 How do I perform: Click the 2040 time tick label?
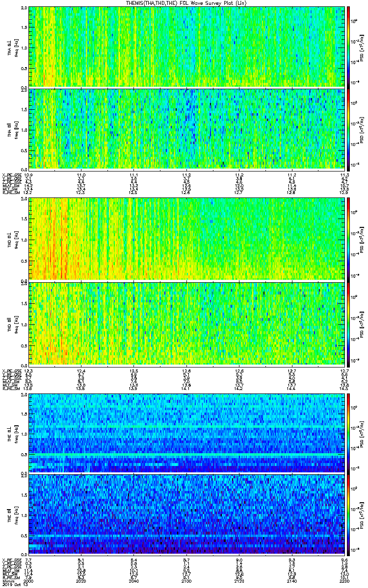pos(133,580)
